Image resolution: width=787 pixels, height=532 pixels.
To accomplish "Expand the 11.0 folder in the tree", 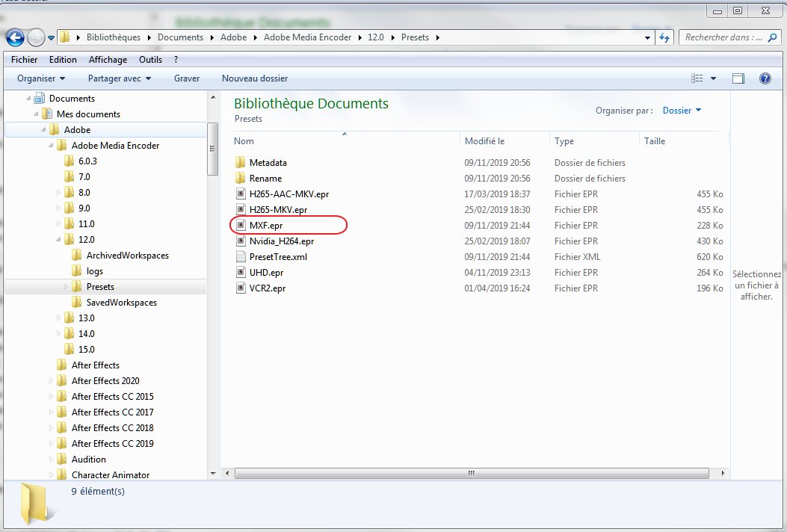I will tap(58, 224).
